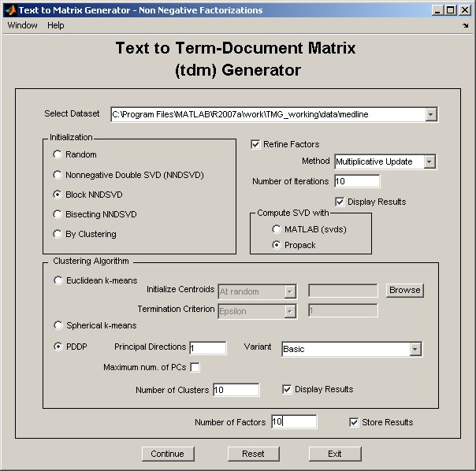Click the MATLAB logo in title bar
Viewport: 476px width, 471px height.
(x=10, y=10)
